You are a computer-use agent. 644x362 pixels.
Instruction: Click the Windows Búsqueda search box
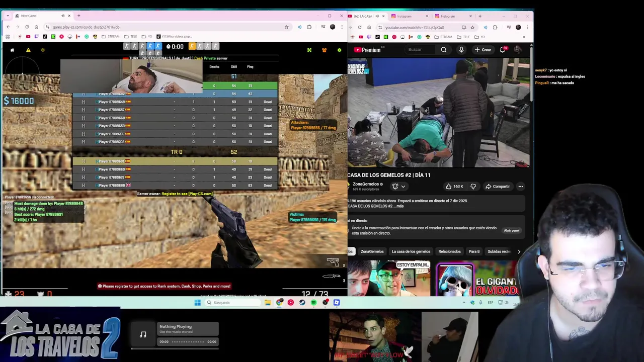231,303
